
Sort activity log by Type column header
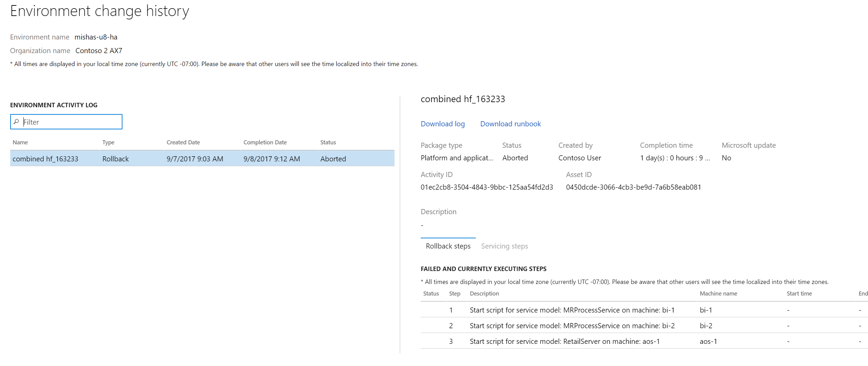[108, 142]
